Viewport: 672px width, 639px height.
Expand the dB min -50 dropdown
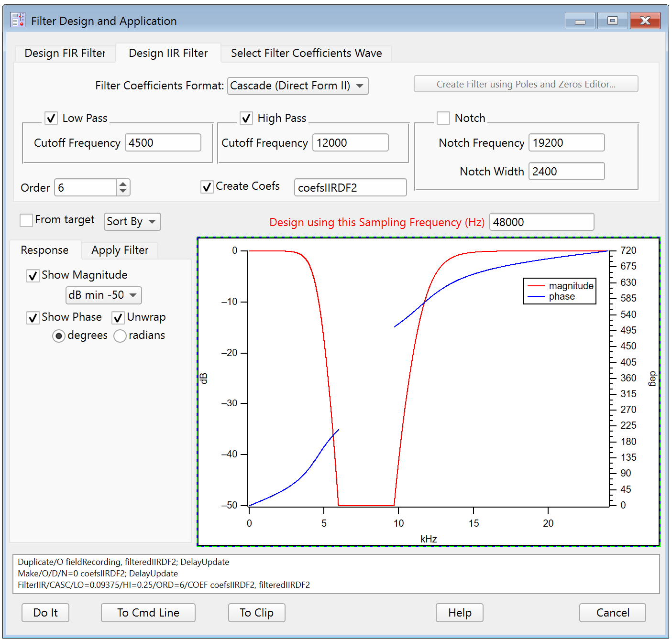pyautogui.click(x=103, y=295)
